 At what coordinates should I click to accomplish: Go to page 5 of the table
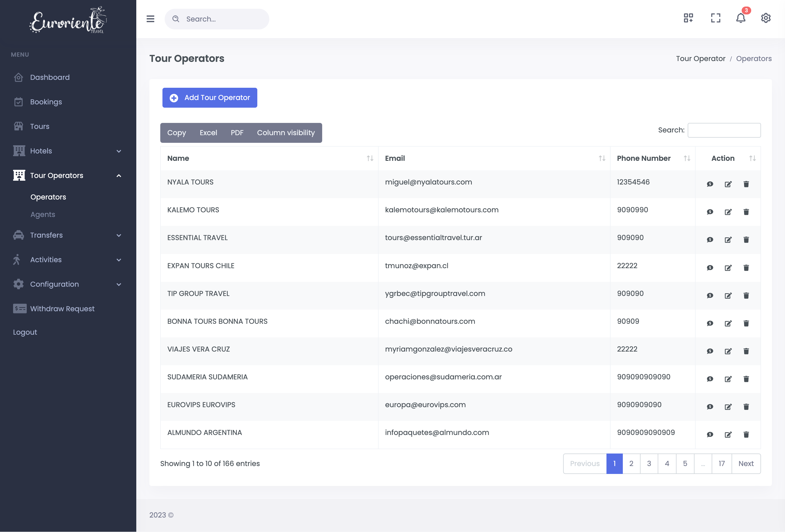[x=685, y=464]
